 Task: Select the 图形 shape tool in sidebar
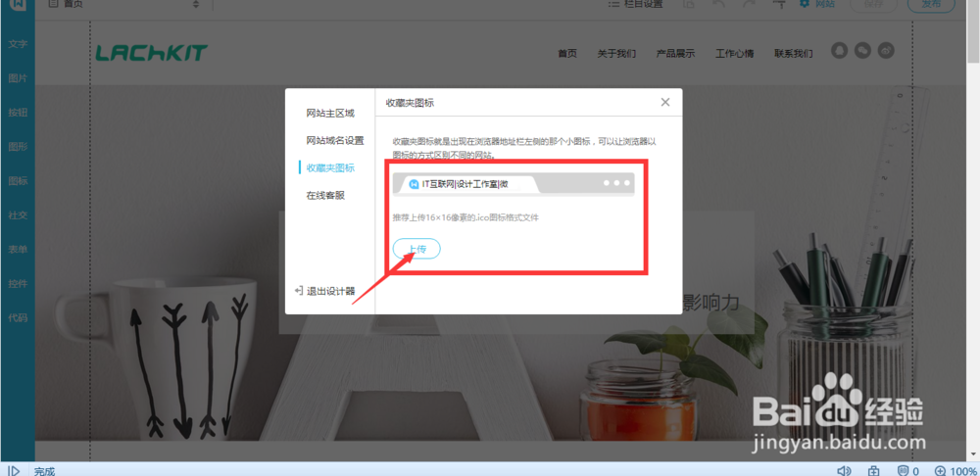[18, 147]
